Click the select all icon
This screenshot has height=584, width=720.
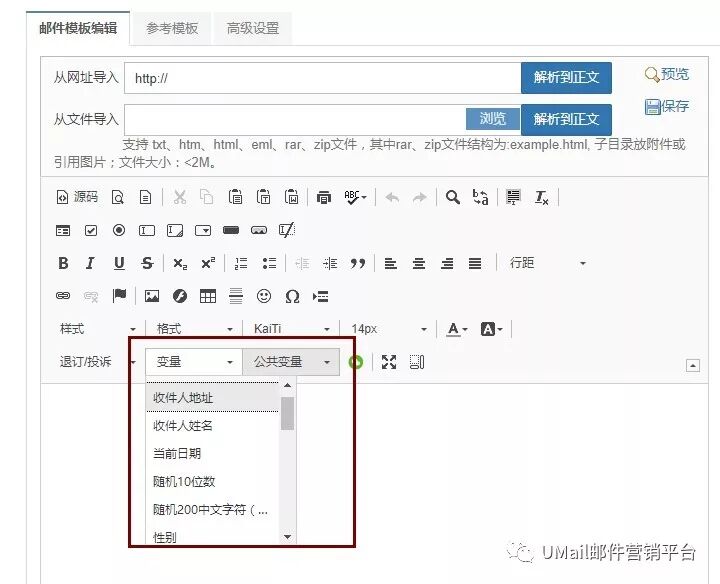513,197
